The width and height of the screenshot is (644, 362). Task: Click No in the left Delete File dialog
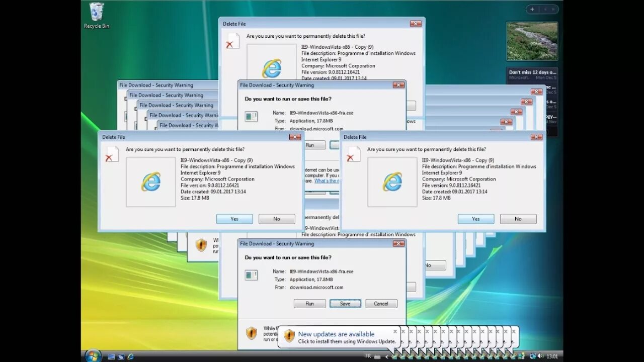[277, 219]
